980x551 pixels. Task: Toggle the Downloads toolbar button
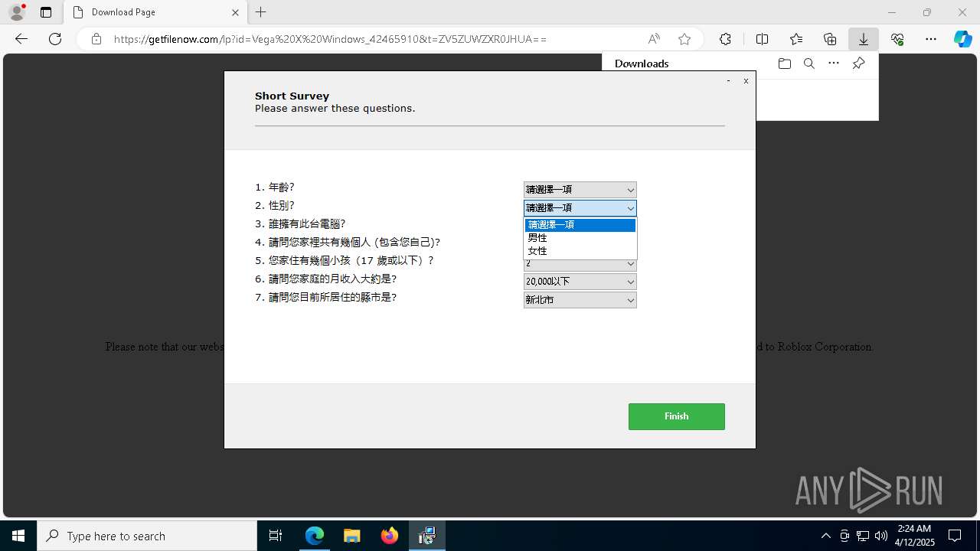pyautogui.click(x=863, y=39)
